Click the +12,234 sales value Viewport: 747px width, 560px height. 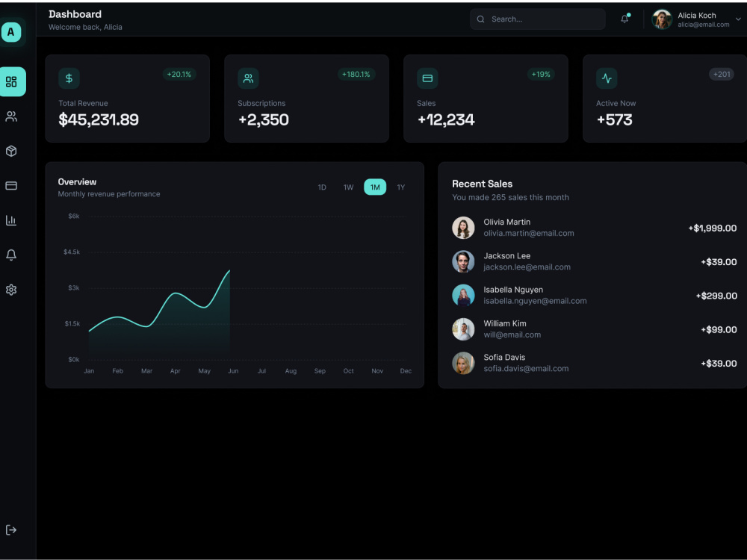[x=446, y=119]
